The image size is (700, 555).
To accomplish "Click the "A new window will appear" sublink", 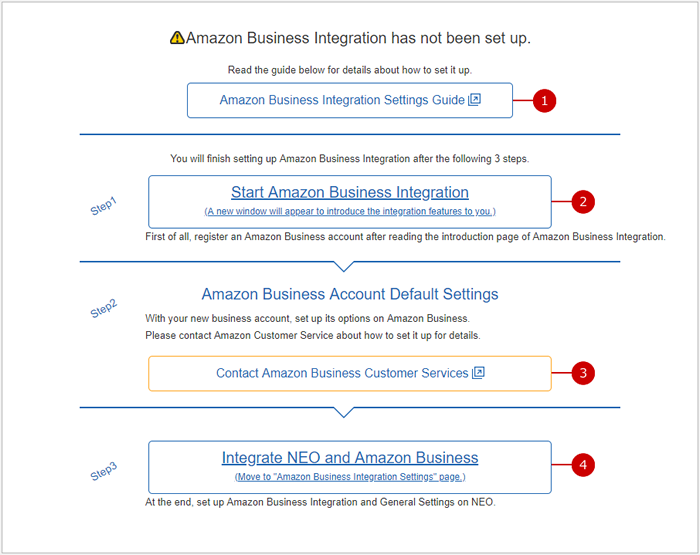I will pyautogui.click(x=349, y=211).
